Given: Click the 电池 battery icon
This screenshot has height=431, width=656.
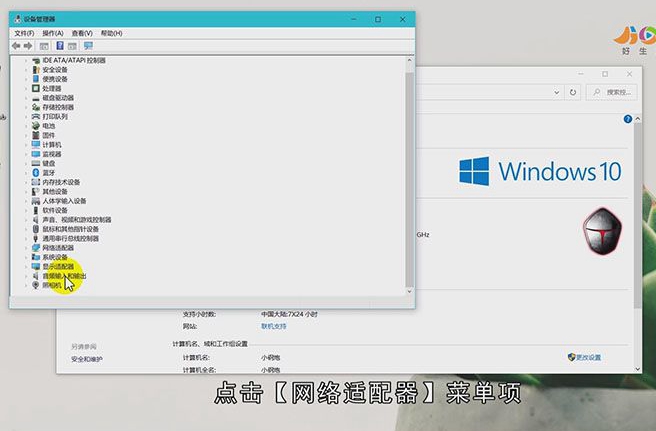Looking at the screenshot, I should (36, 126).
